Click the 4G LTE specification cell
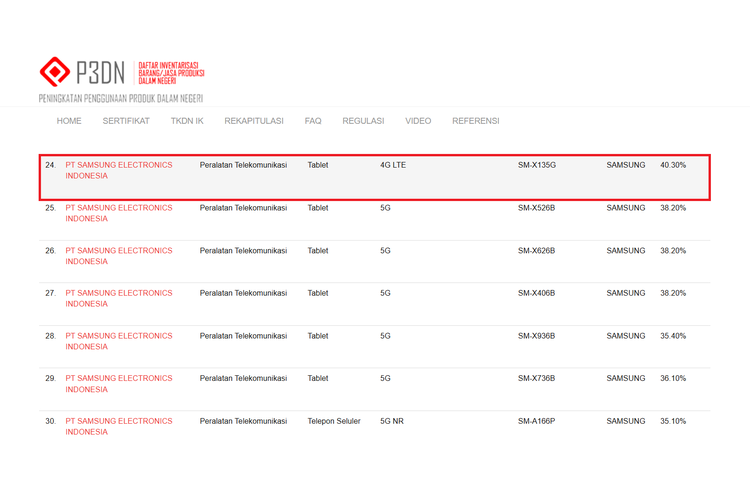The image size is (750, 500). pyautogui.click(x=393, y=165)
